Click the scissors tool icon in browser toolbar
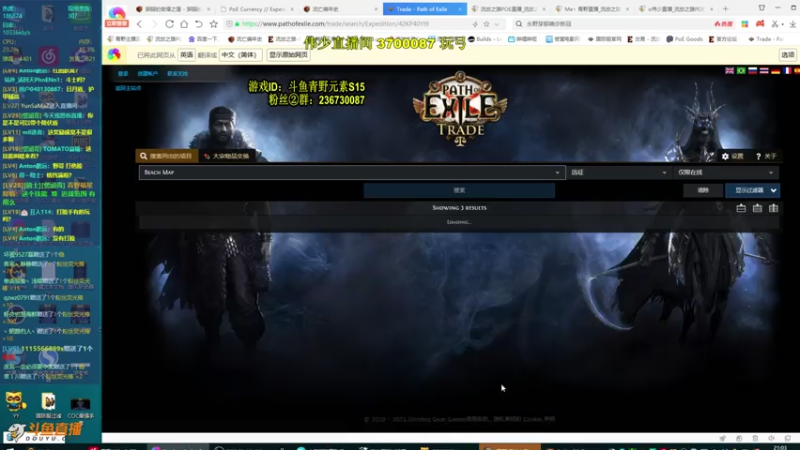800x450 pixels. 775,24
